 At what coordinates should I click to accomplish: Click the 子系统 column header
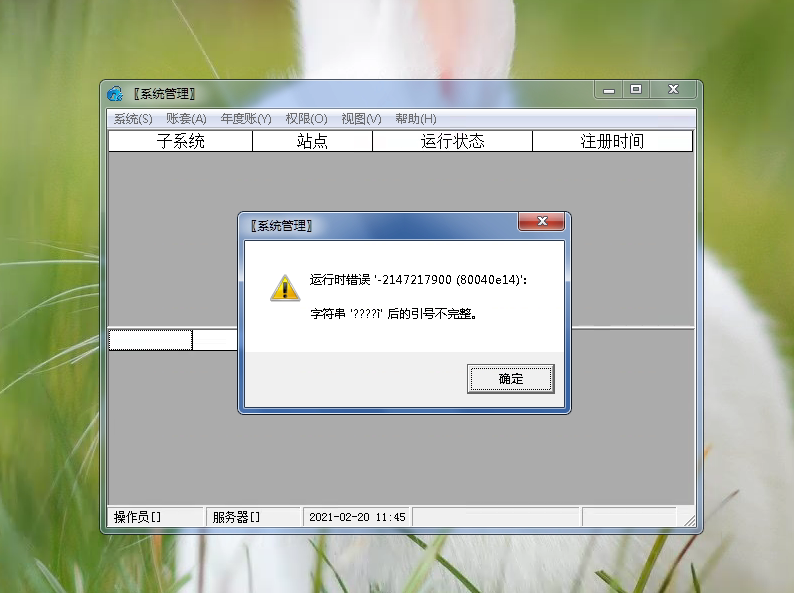coord(180,141)
